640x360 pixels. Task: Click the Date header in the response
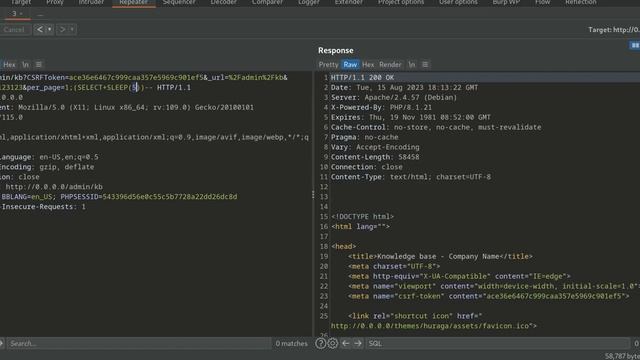point(404,87)
